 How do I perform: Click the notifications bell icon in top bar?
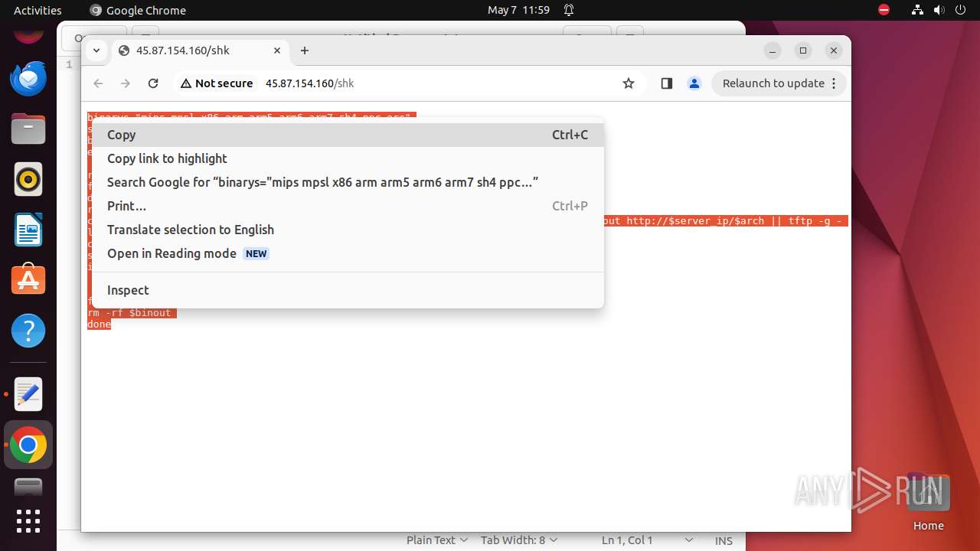click(x=569, y=10)
